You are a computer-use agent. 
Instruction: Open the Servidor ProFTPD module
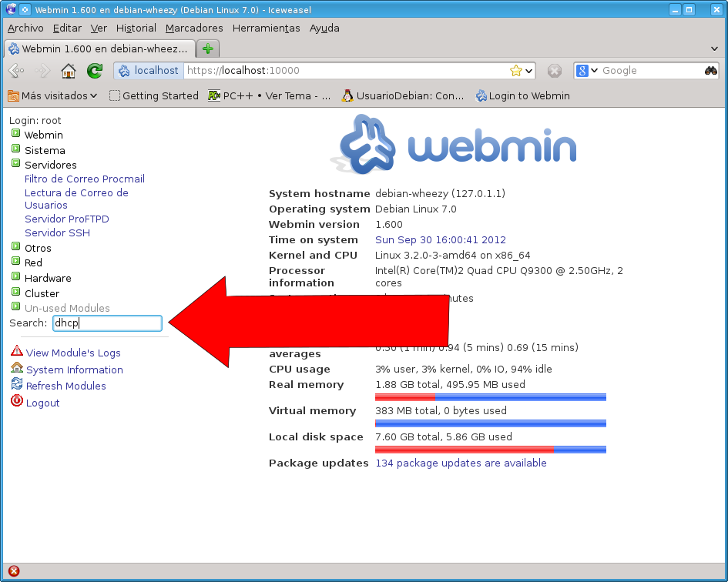tap(67, 219)
